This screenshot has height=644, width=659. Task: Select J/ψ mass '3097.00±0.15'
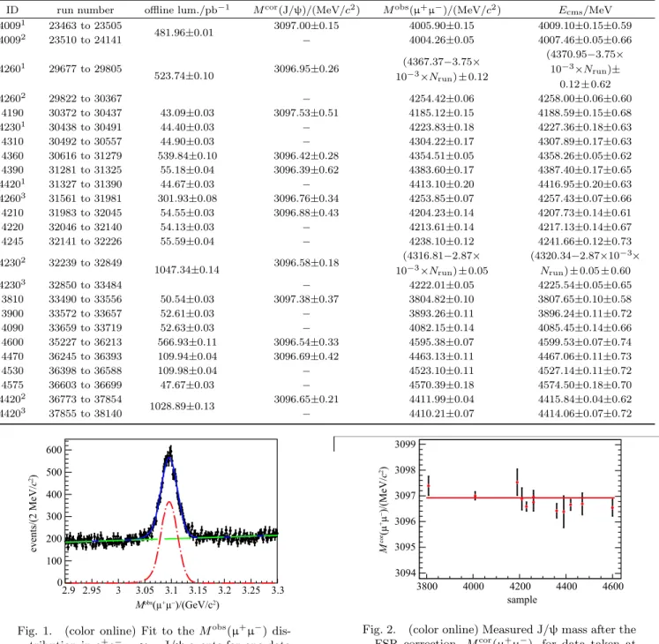pyautogui.click(x=306, y=26)
